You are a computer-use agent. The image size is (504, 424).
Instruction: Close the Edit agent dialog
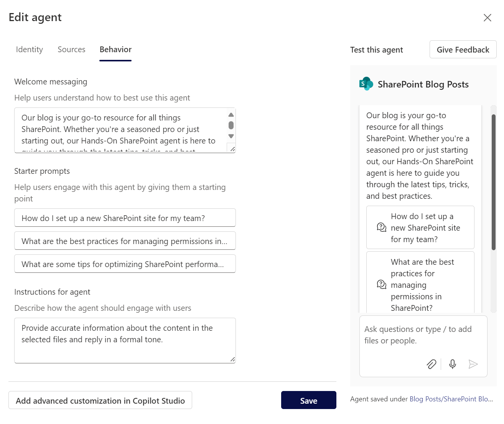[x=487, y=18]
